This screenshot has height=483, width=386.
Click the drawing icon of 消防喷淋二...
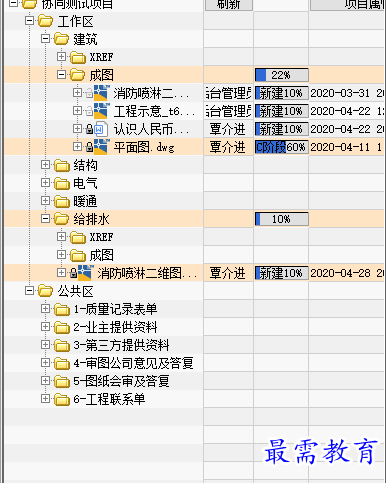pos(102,93)
